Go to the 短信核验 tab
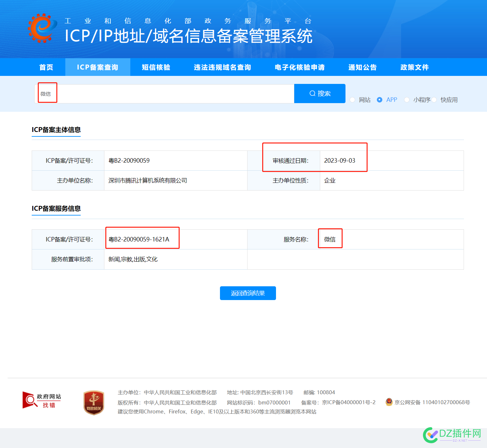This screenshot has width=487, height=448. (156, 67)
